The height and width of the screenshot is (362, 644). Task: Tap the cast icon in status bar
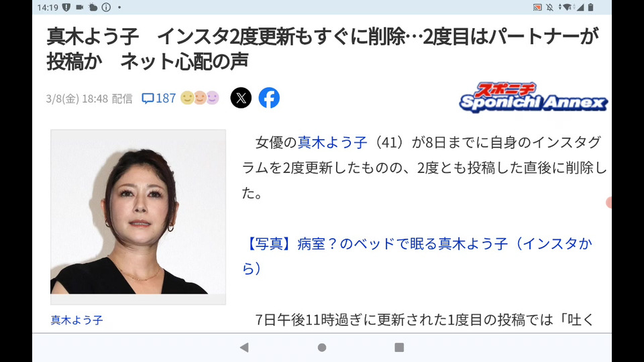tap(537, 7)
